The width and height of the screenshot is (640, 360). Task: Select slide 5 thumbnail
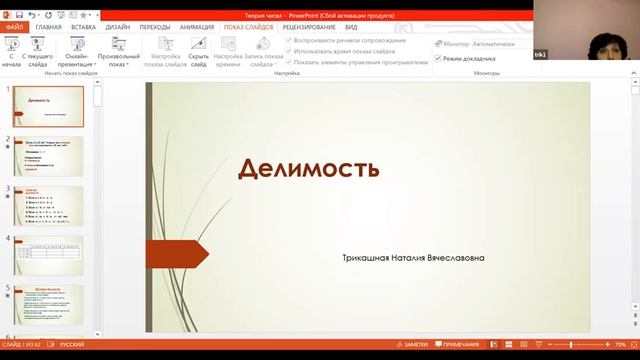48,305
